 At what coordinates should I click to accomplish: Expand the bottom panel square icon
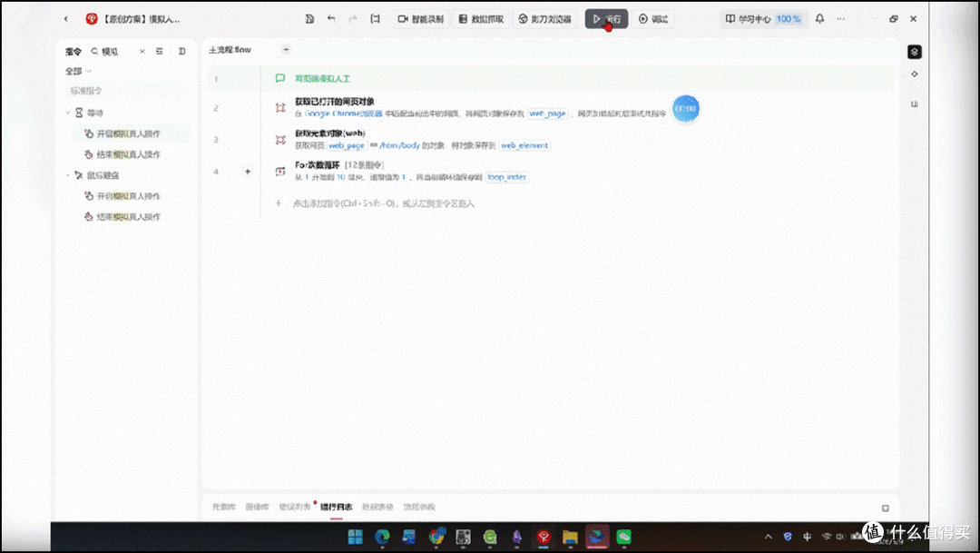click(885, 508)
